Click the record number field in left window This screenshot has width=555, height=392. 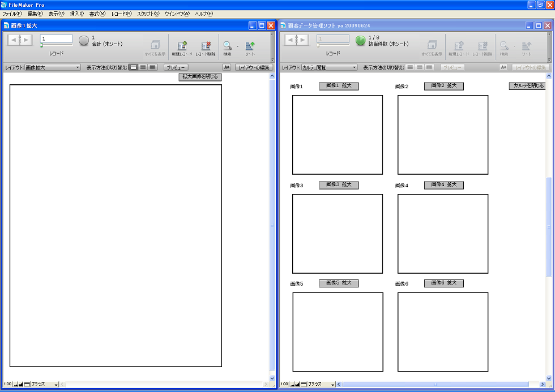pos(56,38)
